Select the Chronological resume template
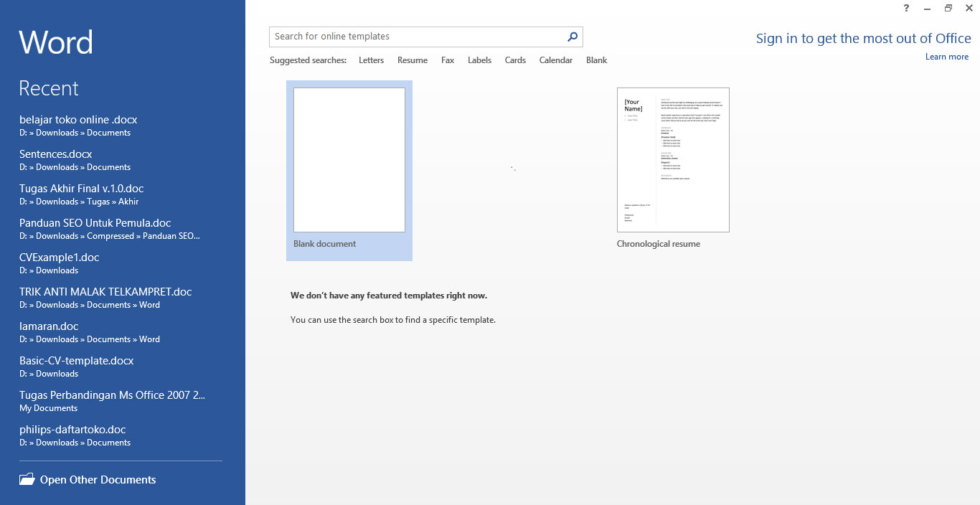The image size is (980, 505). point(673,170)
